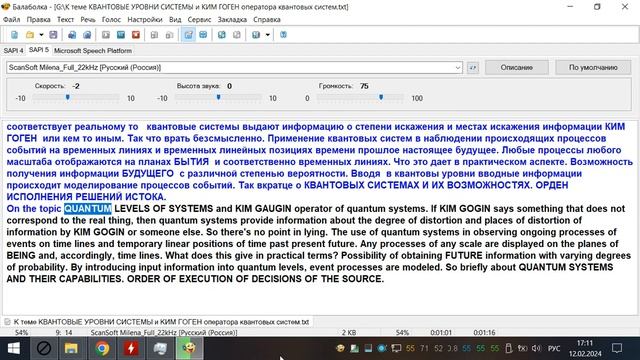640x360 pixels.
Task: Click the highlighted word QUANTUM in text
Action: pos(88,209)
